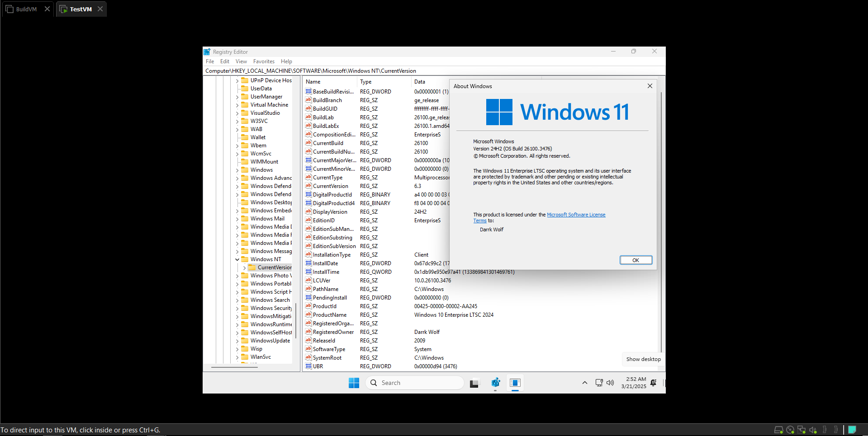Click the volume speaker tray icon

pyautogui.click(x=610, y=383)
